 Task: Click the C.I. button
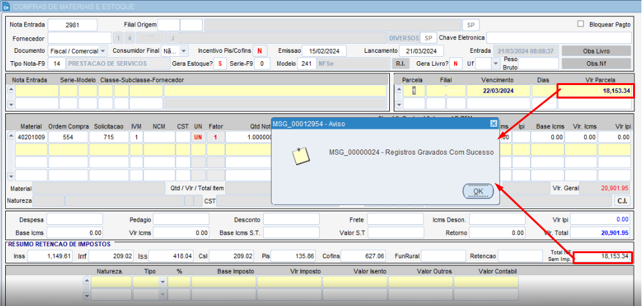tap(622, 201)
